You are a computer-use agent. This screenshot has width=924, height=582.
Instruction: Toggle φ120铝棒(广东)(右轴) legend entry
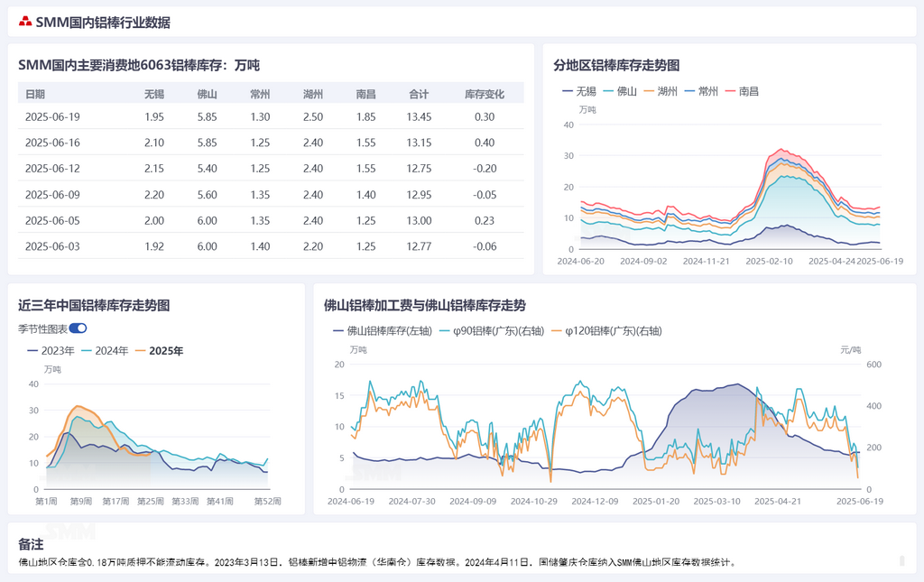tap(606, 331)
